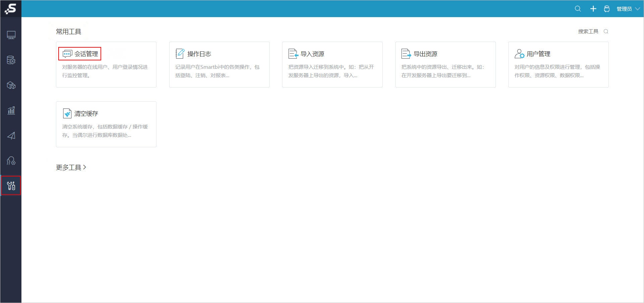
Task: Open the data connection database icon in sidebar
Action: point(11,60)
